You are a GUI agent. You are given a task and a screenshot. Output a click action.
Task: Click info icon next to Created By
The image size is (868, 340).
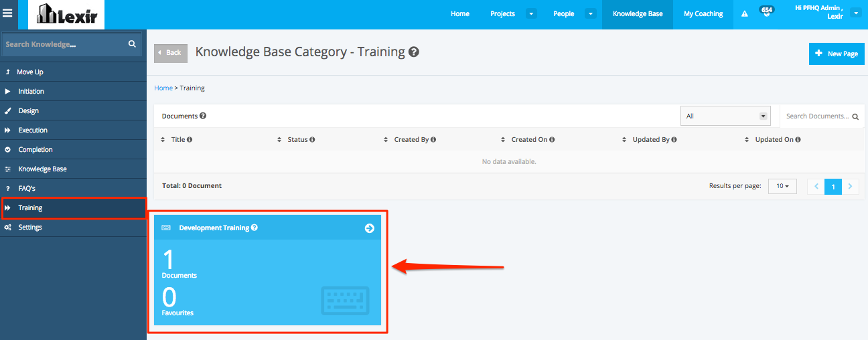[x=433, y=140]
